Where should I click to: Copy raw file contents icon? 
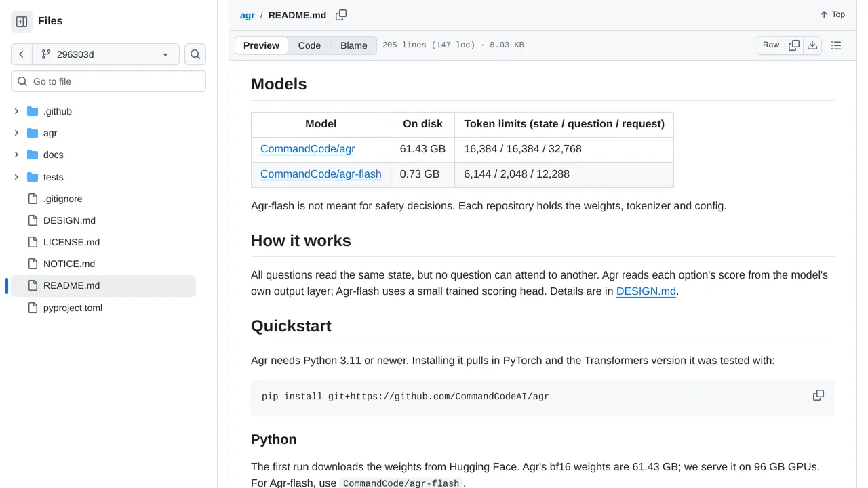(x=794, y=45)
